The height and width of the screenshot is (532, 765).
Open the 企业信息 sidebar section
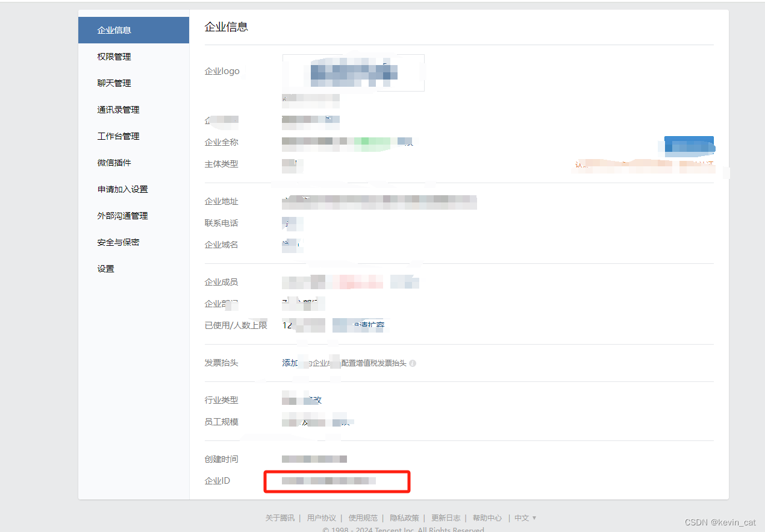tap(134, 30)
